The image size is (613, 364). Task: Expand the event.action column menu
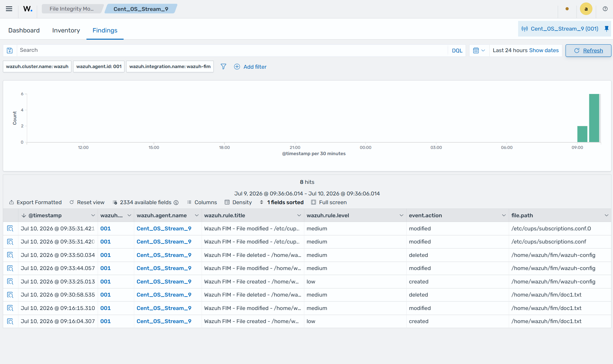[x=504, y=215]
